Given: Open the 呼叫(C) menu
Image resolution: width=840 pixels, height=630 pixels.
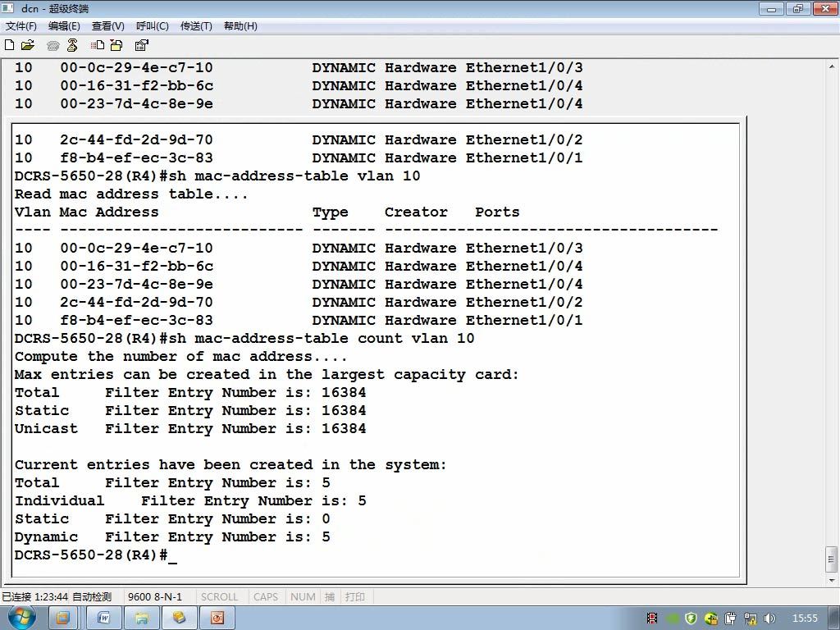Looking at the screenshot, I should (153, 26).
